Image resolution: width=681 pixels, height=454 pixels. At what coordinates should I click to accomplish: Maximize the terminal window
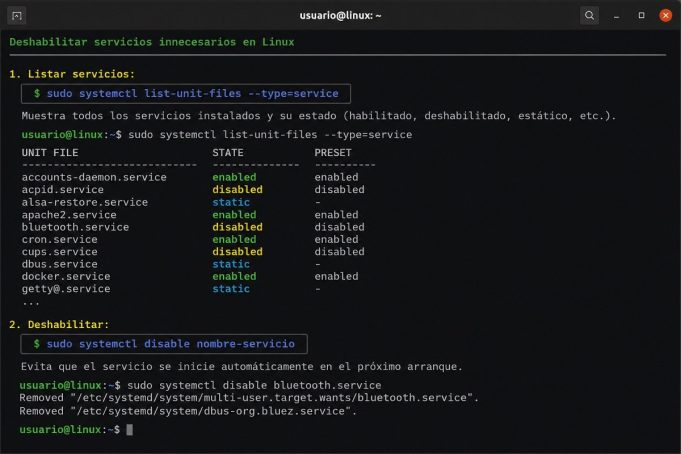coord(641,16)
